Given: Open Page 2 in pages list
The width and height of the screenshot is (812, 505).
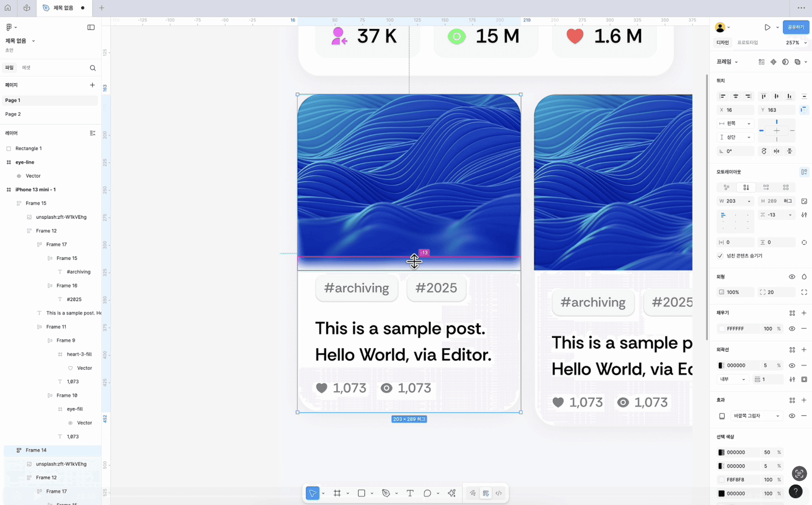Looking at the screenshot, I should tap(13, 114).
